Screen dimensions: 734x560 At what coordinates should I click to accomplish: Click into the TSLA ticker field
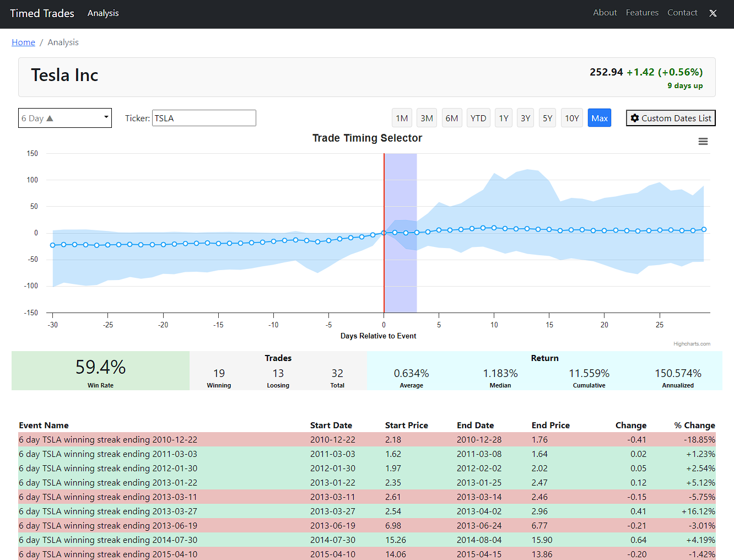coord(204,118)
